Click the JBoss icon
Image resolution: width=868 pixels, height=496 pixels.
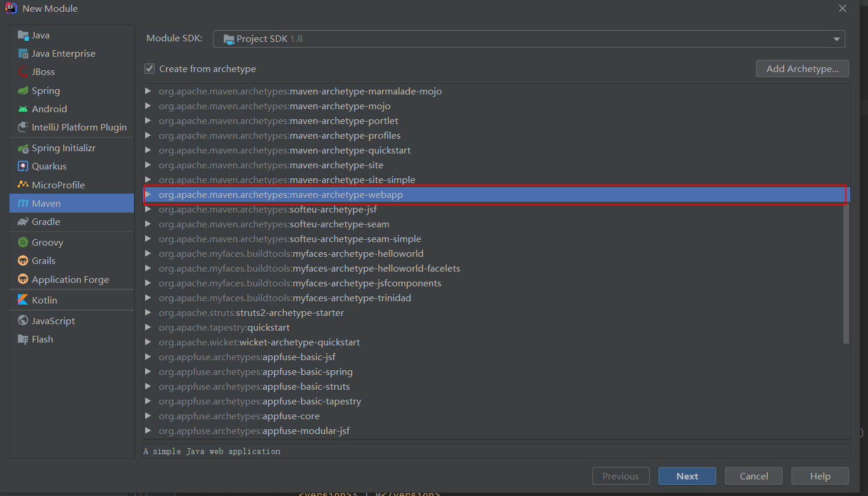tap(23, 71)
